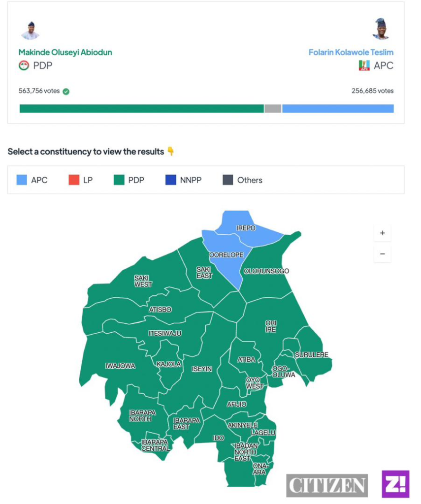
Task: Click the green verified winner checkmark
Action: tap(66, 91)
